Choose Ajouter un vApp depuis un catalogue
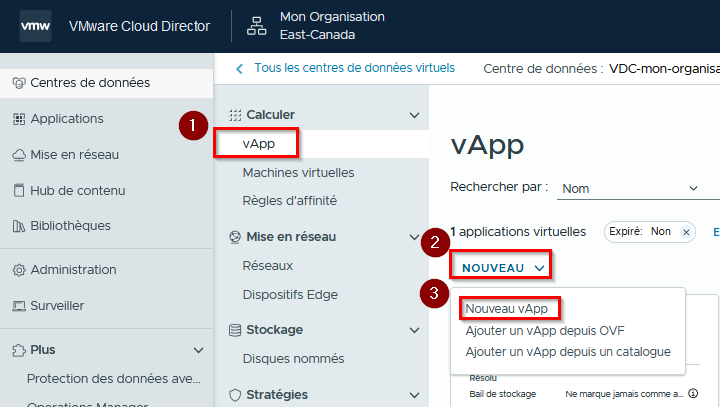Viewport: 720px width, 407px height. click(568, 352)
